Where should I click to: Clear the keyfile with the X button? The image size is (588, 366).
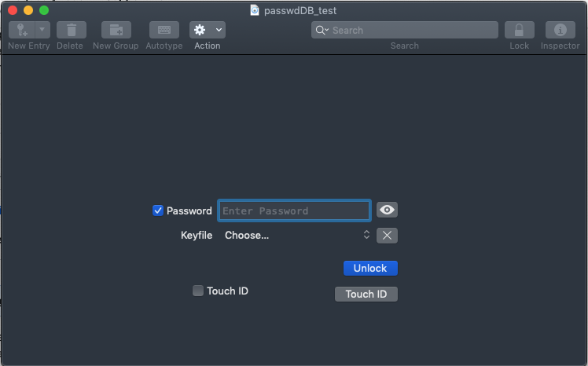[387, 236]
